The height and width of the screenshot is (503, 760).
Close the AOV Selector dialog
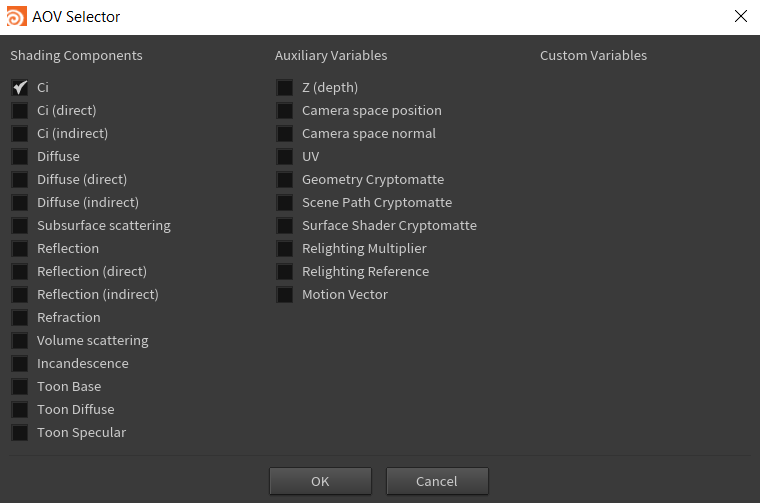point(740,16)
